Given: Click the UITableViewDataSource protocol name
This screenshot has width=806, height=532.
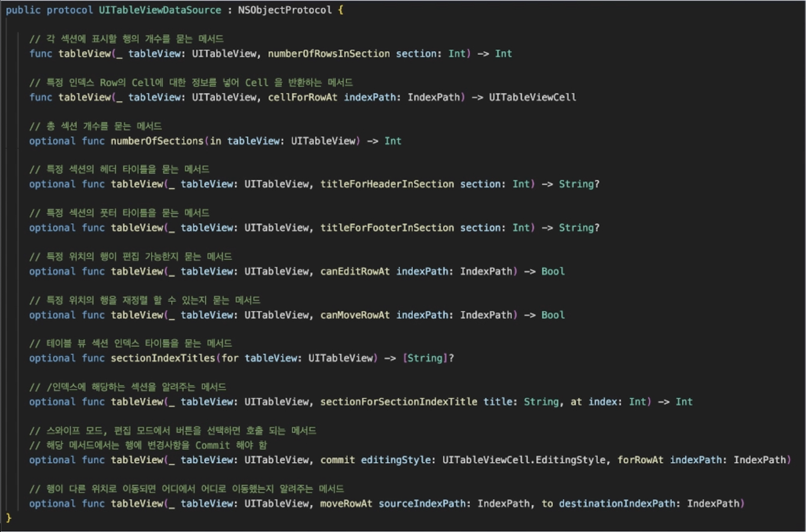Looking at the screenshot, I should pos(159,10).
